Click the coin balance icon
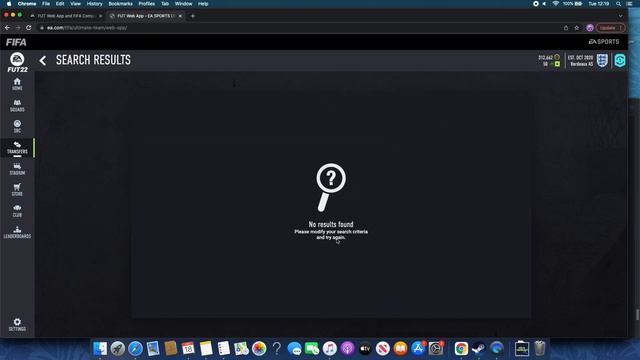 pyautogui.click(x=557, y=57)
